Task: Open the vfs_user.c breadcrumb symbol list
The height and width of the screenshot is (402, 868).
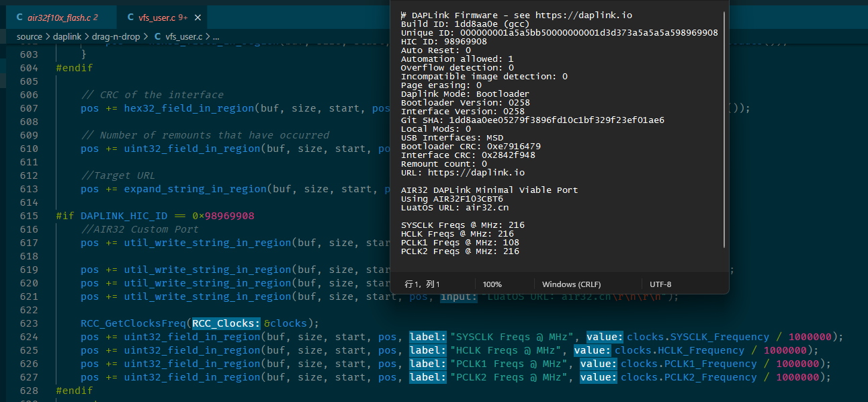Action: [184, 36]
